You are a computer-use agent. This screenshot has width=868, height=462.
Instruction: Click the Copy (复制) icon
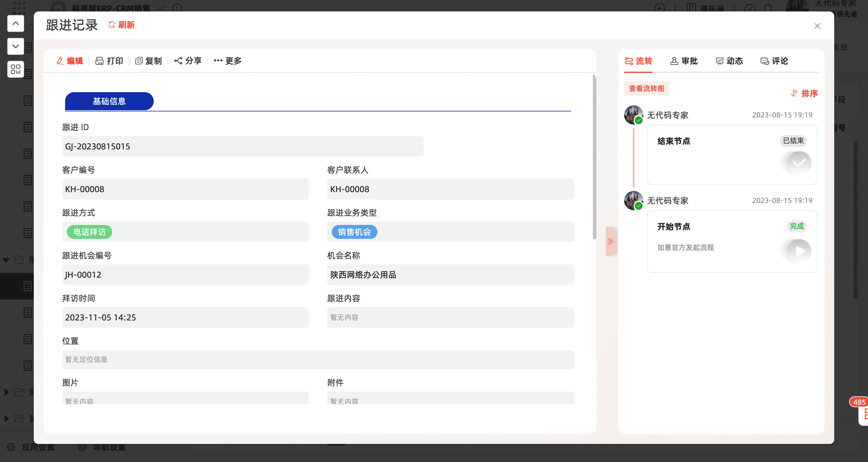tap(139, 61)
